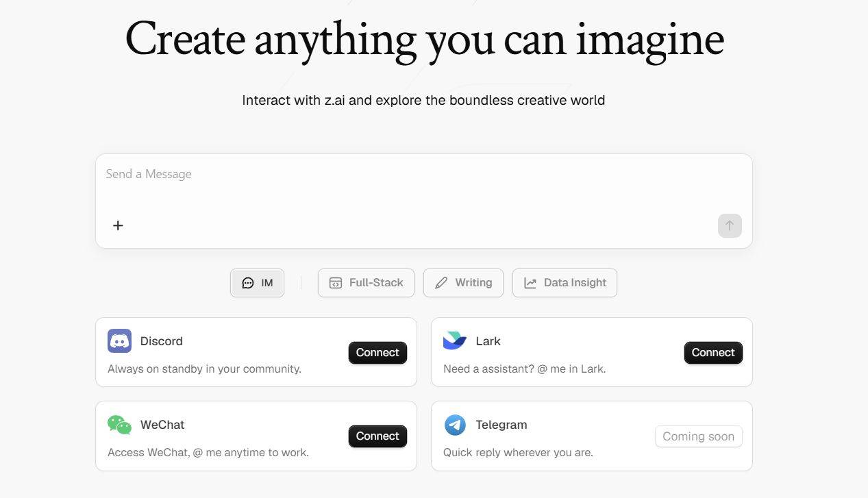
Task: Click the Full-Stack code window icon
Action: 336,283
